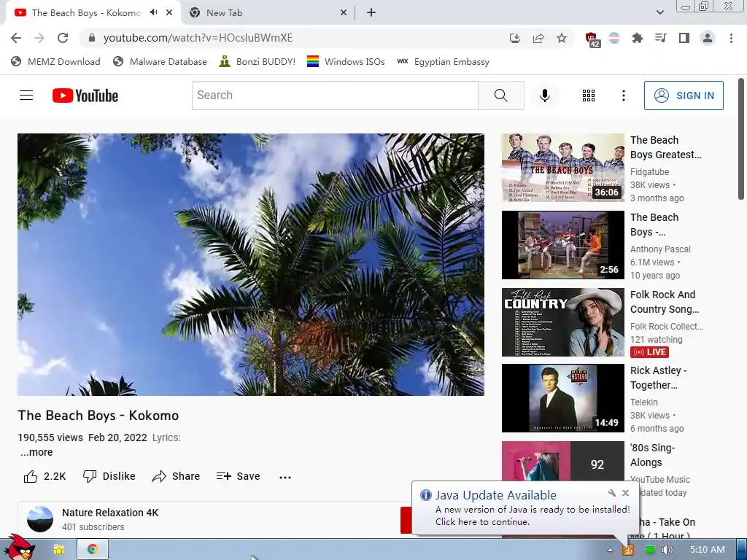
Task: Reload the current YouTube page
Action: pos(63,38)
